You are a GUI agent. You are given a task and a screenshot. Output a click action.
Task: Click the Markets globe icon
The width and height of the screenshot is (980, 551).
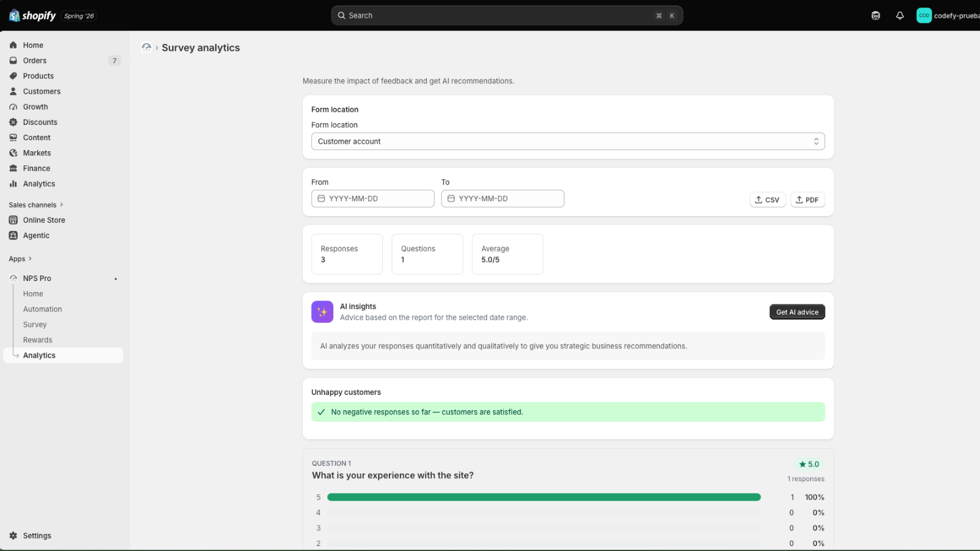(13, 153)
